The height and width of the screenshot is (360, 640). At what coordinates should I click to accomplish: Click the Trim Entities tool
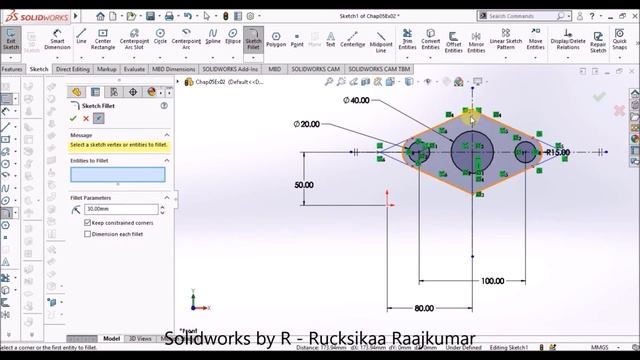[407, 40]
